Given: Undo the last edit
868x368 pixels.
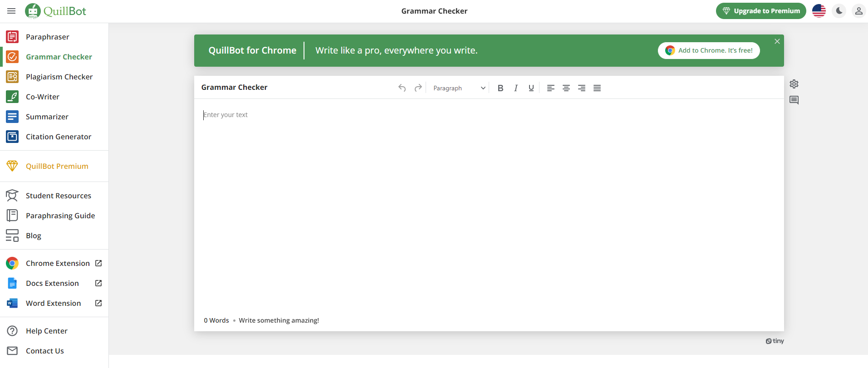Looking at the screenshot, I should (402, 88).
